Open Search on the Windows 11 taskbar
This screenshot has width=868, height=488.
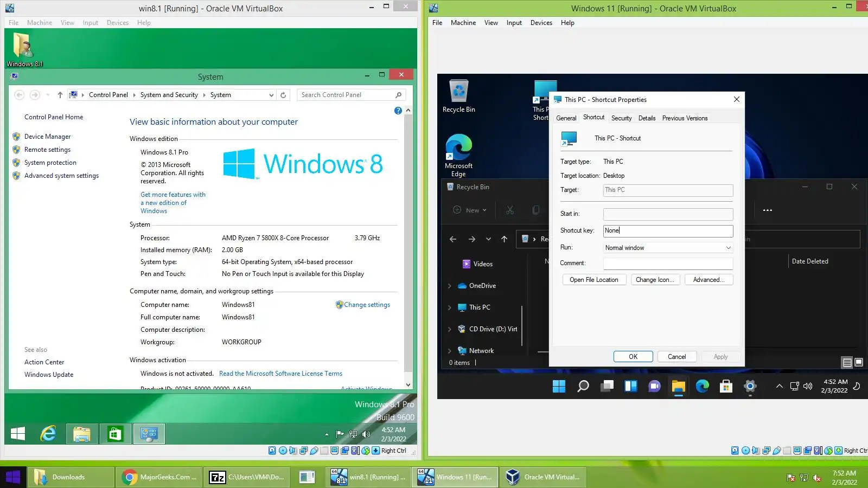tap(583, 386)
